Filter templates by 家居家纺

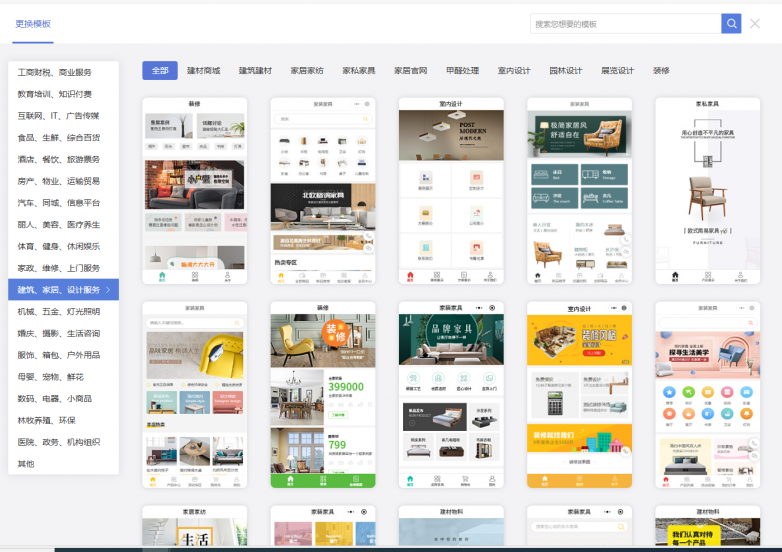point(307,70)
